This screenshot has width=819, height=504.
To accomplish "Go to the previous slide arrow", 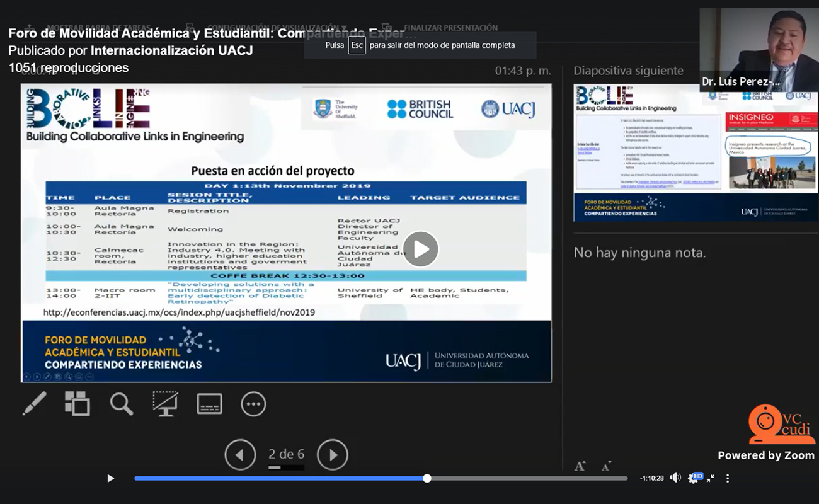I will 240,455.
